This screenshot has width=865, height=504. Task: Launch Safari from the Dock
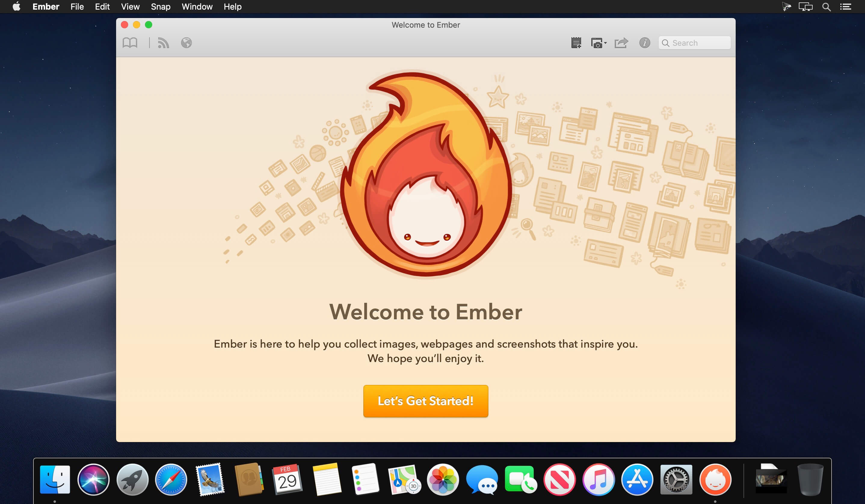point(171,479)
